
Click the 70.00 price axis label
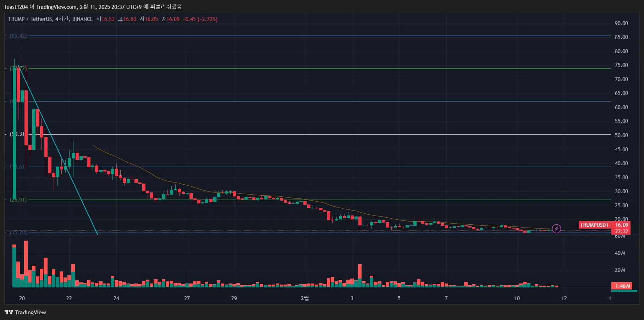[x=621, y=79]
